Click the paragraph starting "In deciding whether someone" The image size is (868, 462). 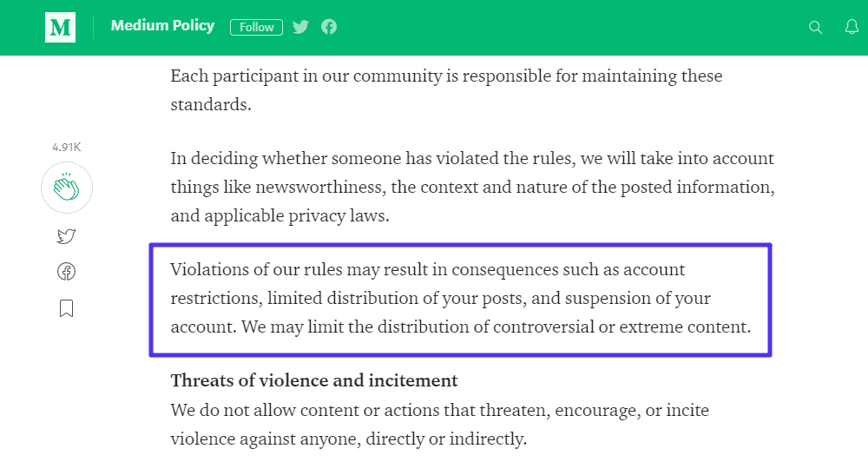pyautogui.click(x=472, y=187)
